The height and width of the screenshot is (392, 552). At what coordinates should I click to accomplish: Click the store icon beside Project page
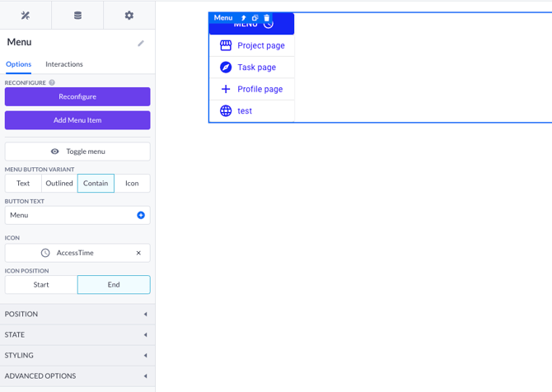coord(226,45)
